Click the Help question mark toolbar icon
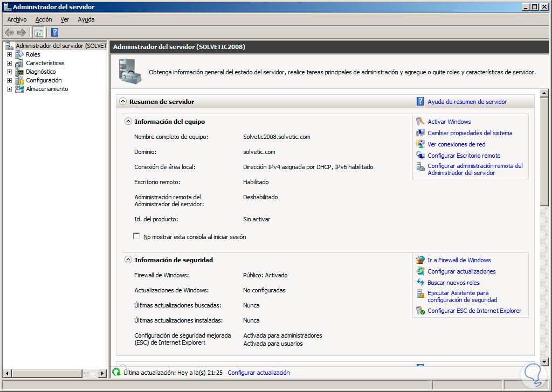The image size is (552, 392). click(54, 33)
